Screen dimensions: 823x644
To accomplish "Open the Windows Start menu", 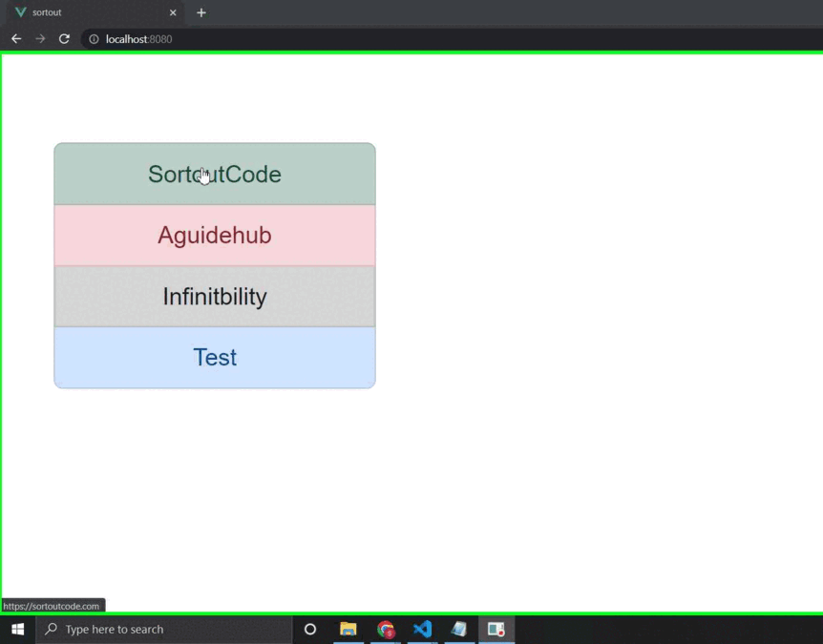I will click(17, 630).
